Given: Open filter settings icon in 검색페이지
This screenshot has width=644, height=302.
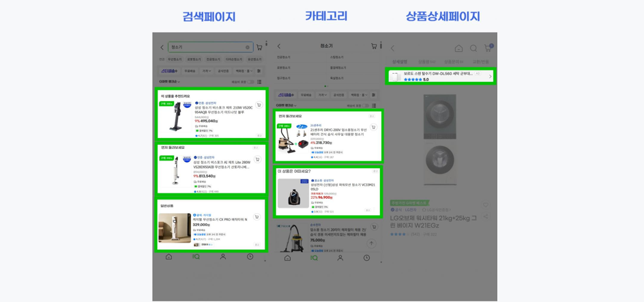Looking at the screenshot, I should click(259, 71).
